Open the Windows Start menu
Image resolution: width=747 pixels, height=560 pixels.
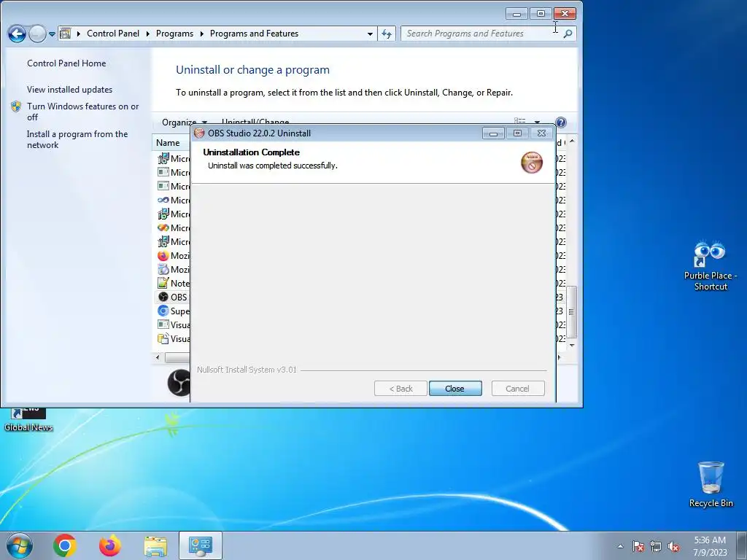point(20,545)
